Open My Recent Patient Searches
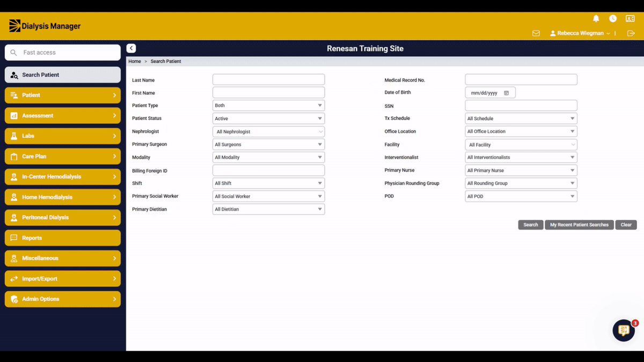 click(579, 225)
